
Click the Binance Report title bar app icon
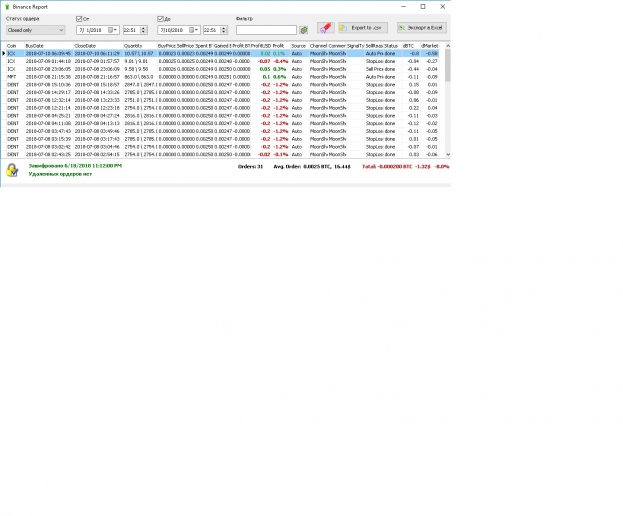point(7,7)
